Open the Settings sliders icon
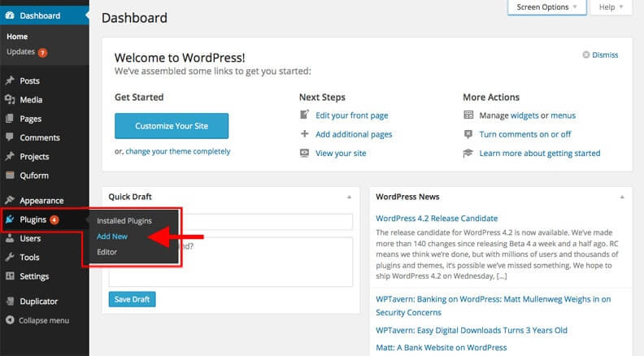Image resolution: width=644 pixels, height=356 pixels. click(x=10, y=276)
